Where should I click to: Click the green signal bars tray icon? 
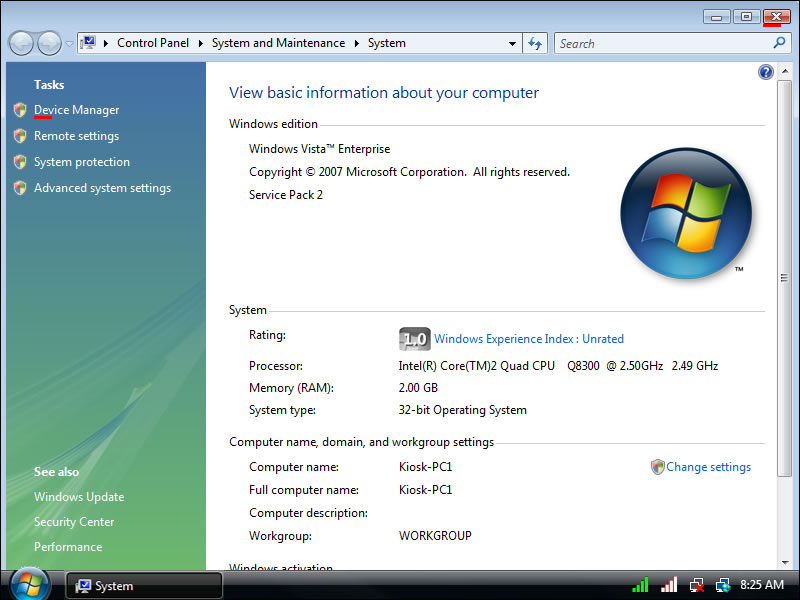point(641,585)
